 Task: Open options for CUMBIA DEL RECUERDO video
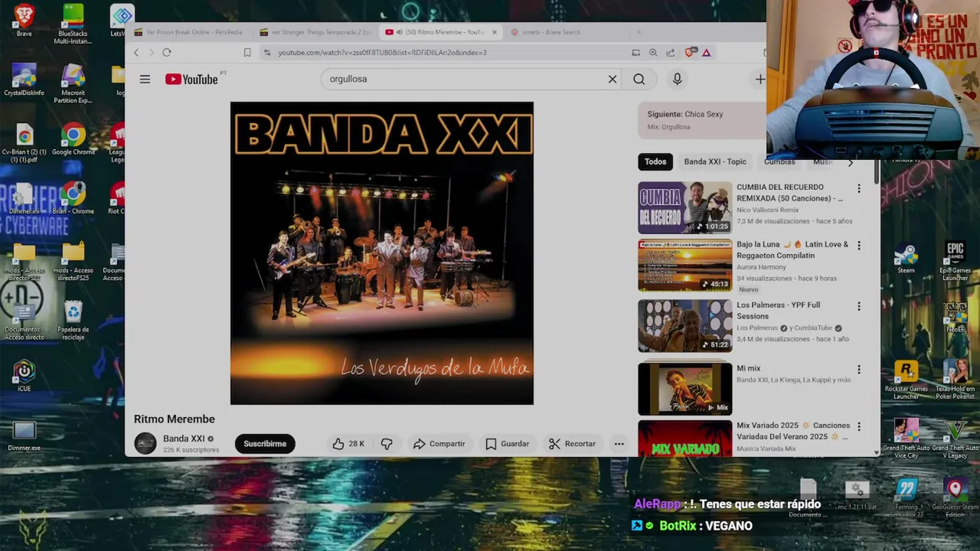point(858,188)
